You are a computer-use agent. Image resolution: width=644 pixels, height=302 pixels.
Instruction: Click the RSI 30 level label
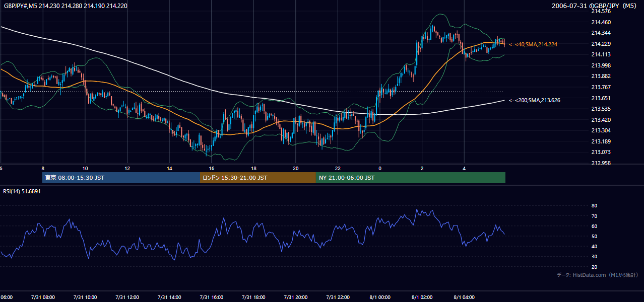pos(594,257)
